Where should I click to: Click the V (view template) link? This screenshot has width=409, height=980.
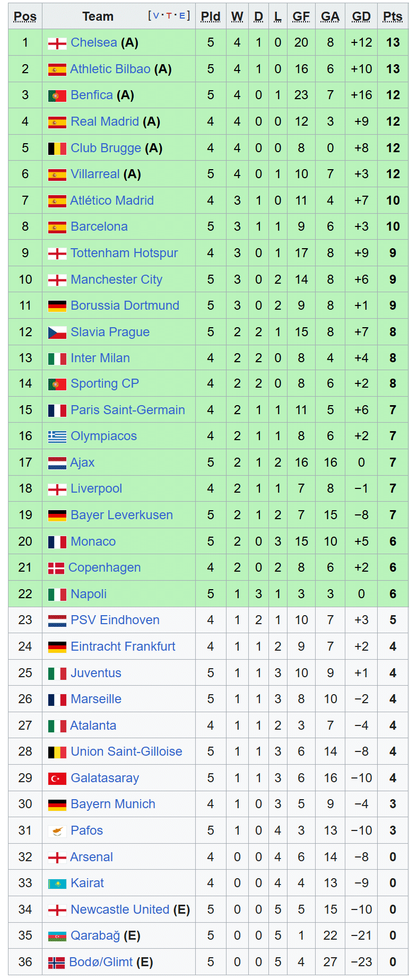(x=156, y=16)
